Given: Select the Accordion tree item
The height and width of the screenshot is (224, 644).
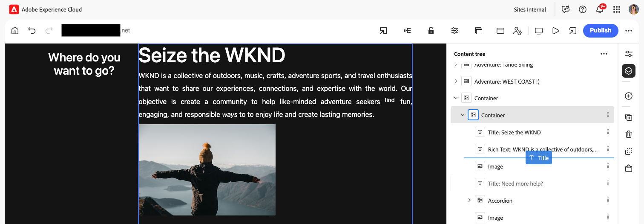Looking at the screenshot, I should point(532,201).
